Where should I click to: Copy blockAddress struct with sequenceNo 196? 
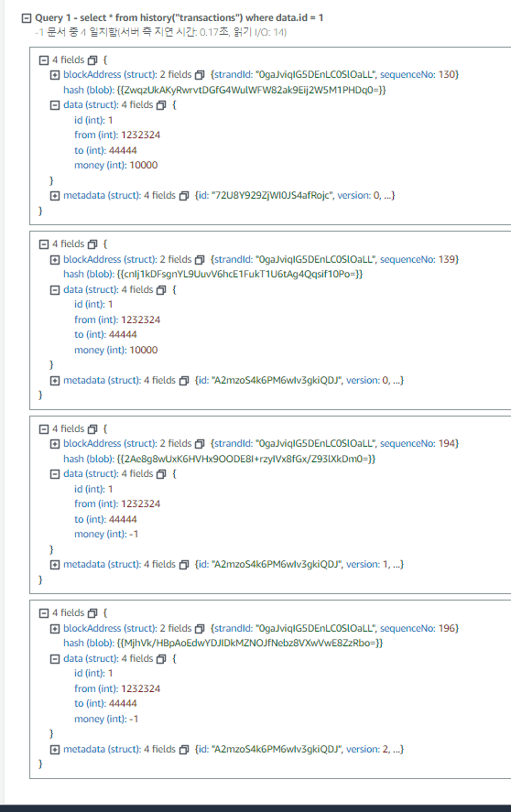pos(200,629)
